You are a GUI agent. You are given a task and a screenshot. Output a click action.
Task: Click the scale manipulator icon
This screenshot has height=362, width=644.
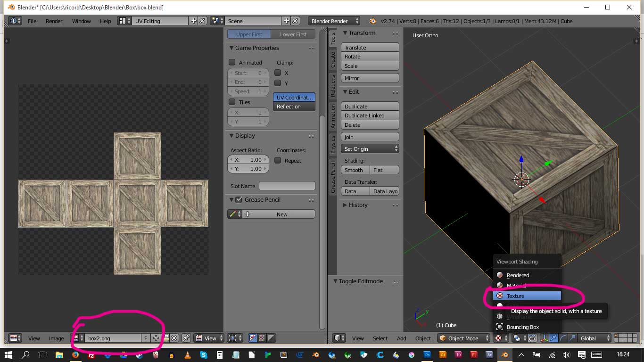tap(572, 338)
